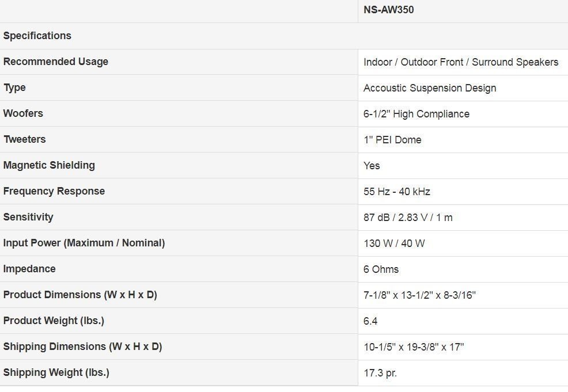Select the Accoustic Suspension Design value
The width and height of the screenshot is (568, 392).
point(430,88)
